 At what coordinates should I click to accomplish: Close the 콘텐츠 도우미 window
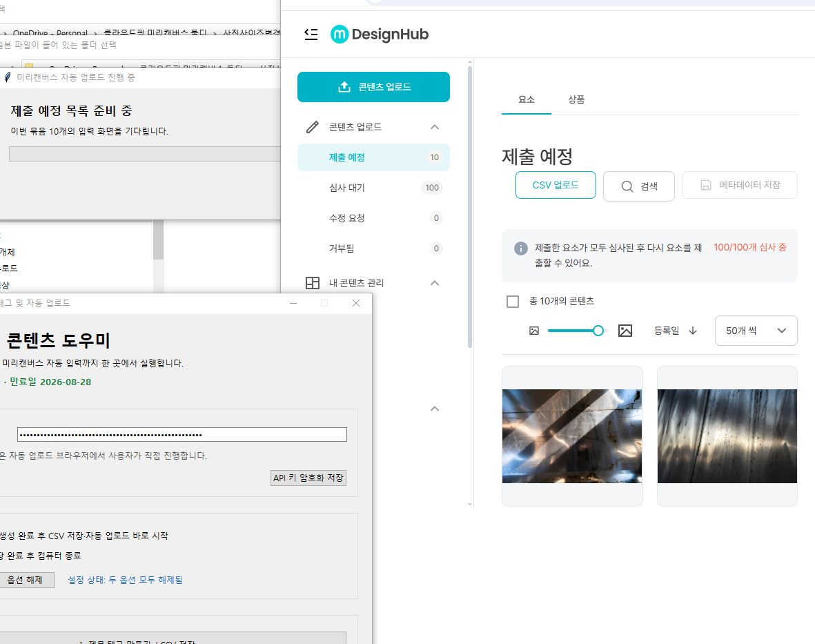[x=356, y=303]
